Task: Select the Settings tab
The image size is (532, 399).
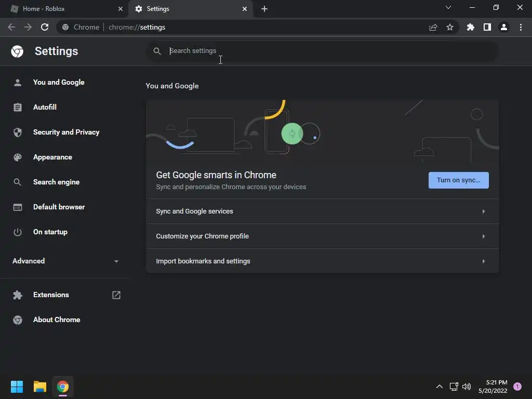Action: [190, 9]
